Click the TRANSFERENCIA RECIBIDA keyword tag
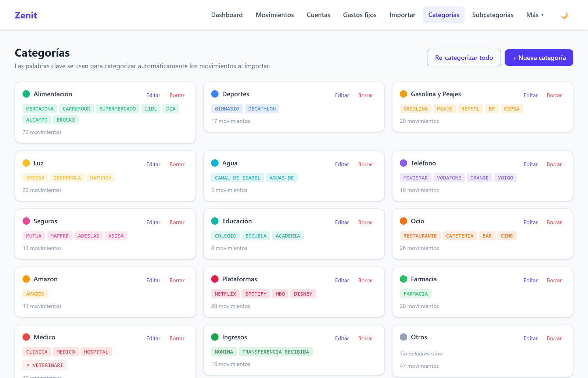Viewport: 588px width, 378px height. click(276, 352)
